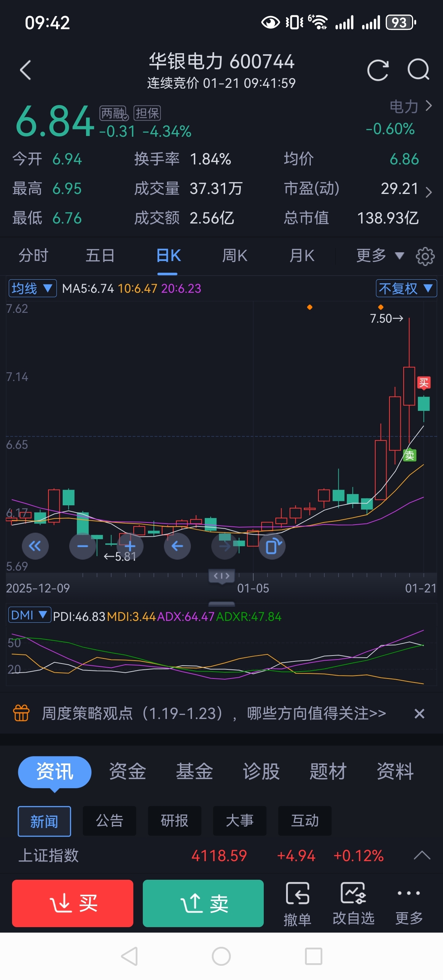Open the 资金 tab
The height and width of the screenshot is (980, 443).
(128, 772)
